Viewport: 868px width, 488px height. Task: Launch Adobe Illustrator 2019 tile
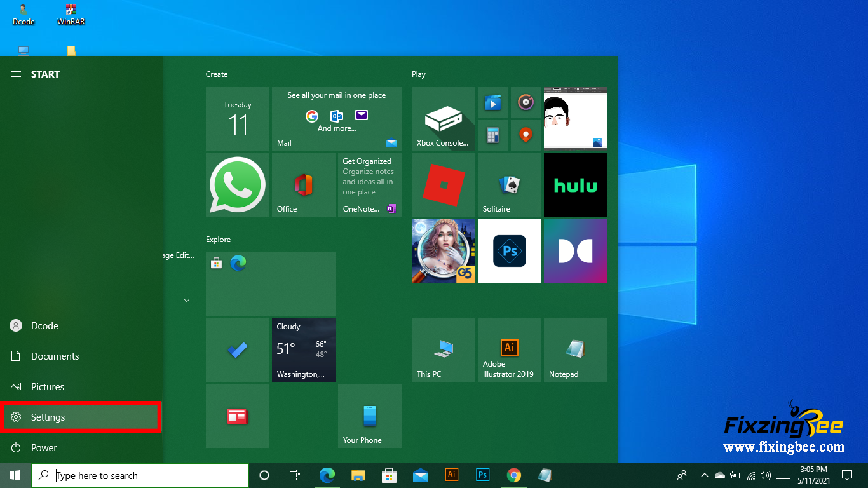(x=509, y=350)
